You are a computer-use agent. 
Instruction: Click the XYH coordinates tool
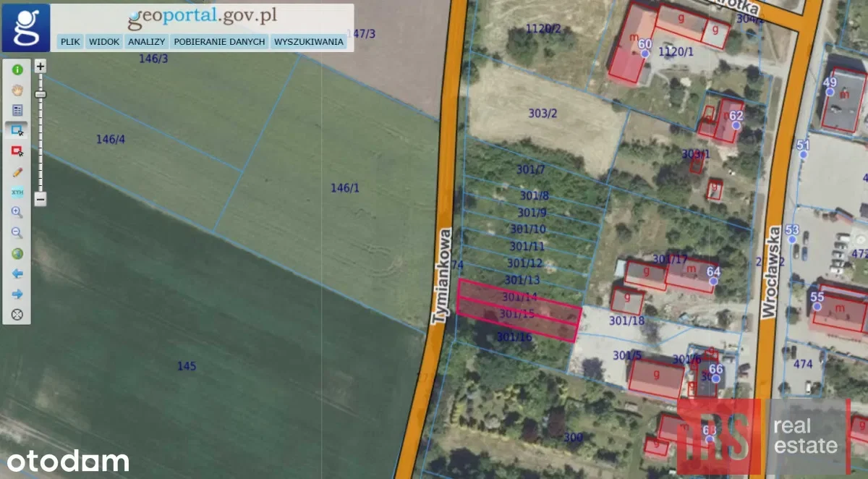pyautogui.click(x=17, y=192)
